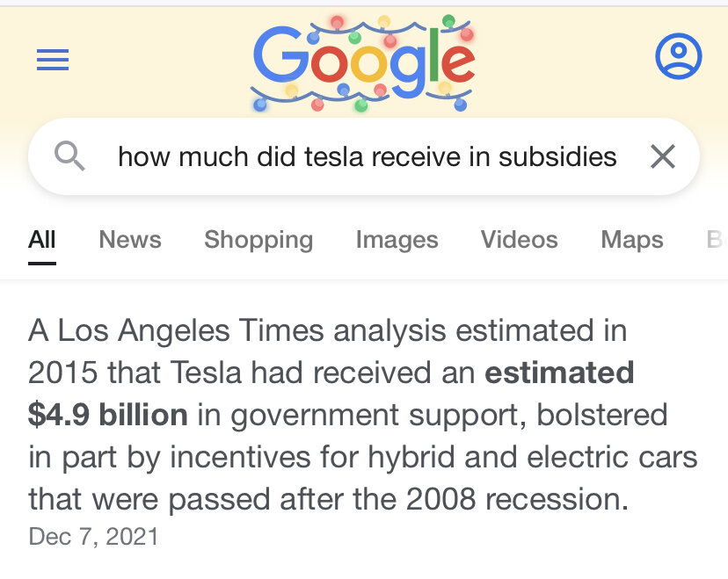This screenshot has width=728, height=579.
Task: Clear the search query with X
Action: click(x=662, y=156)
